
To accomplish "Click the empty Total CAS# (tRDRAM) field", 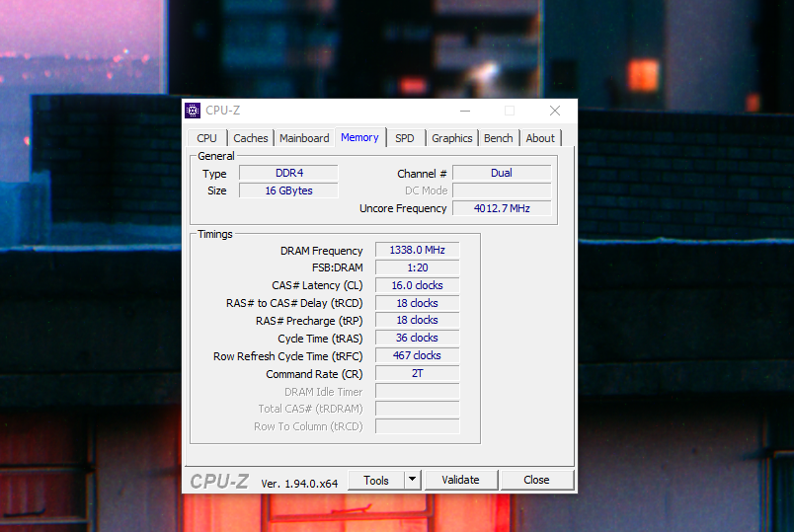I will [418, 409].
